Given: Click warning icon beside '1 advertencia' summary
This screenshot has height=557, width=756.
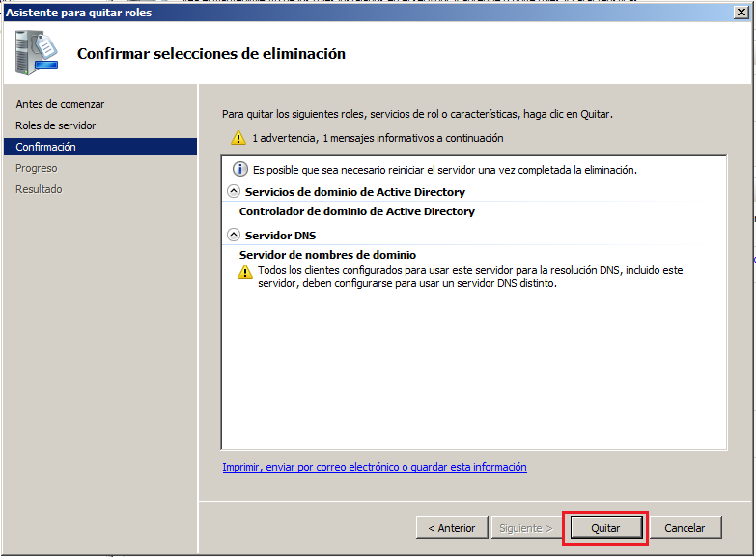Looking at the screenshot, I should (x=238, y=138).
